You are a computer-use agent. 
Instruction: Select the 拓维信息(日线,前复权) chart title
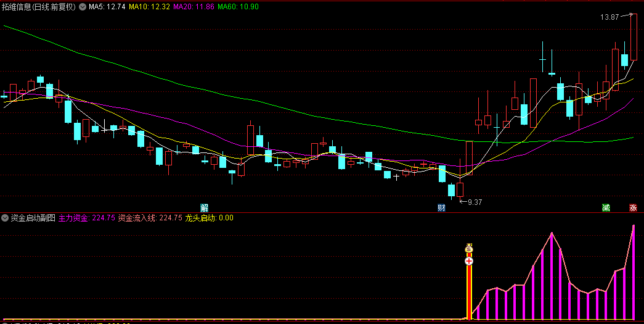(39, 7)
